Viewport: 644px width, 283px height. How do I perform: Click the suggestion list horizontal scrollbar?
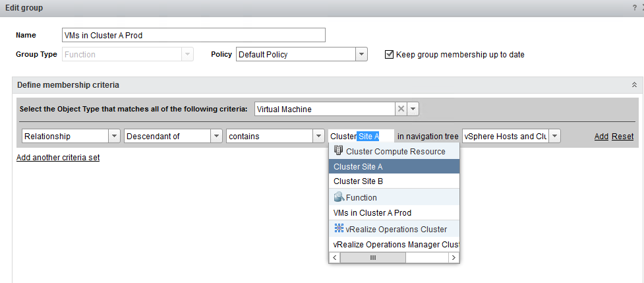372,258
